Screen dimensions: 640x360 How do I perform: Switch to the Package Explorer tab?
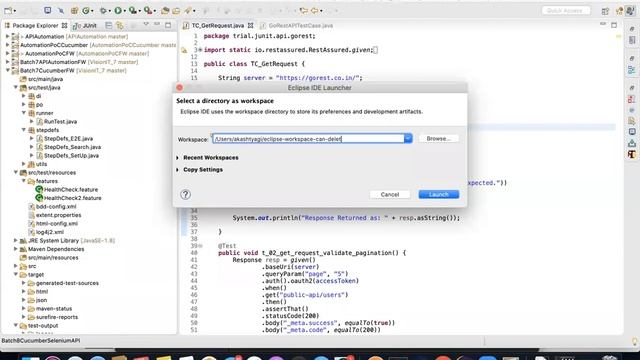click(x=36, y=25)
